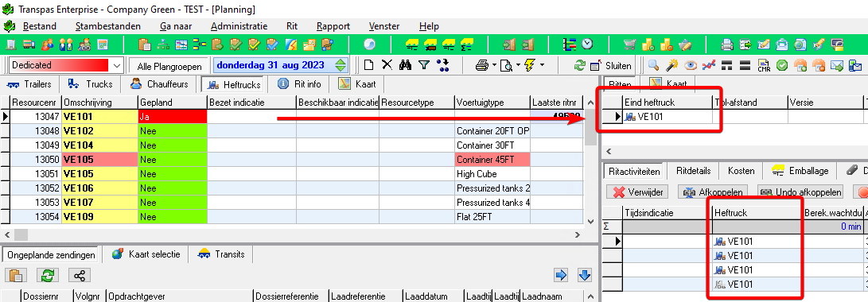Click the lightning sheet icon in green toolbar
This screenshot has width=868, height=302.
coord(291,45)
